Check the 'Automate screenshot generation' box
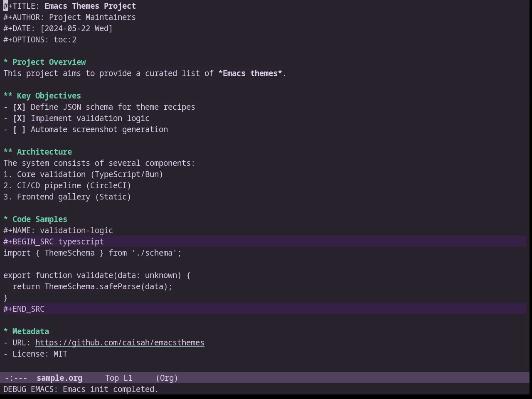 click(19, 129)
